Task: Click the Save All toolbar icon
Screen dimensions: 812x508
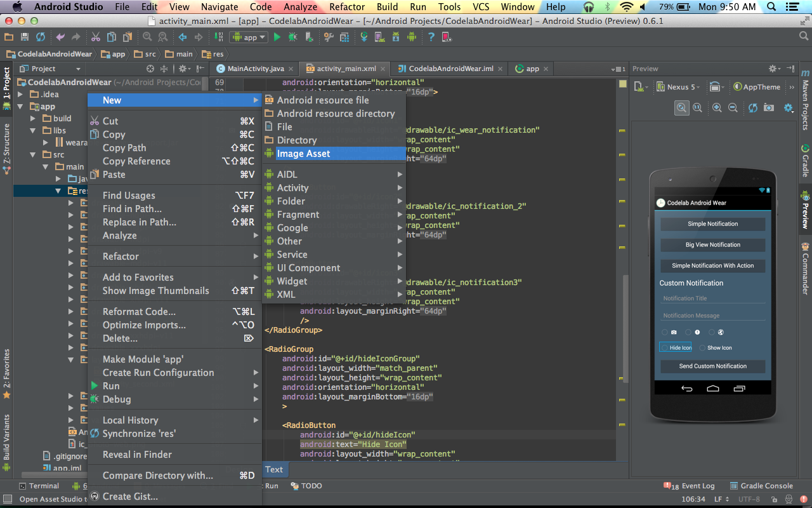Action: (x=24, y=37)
